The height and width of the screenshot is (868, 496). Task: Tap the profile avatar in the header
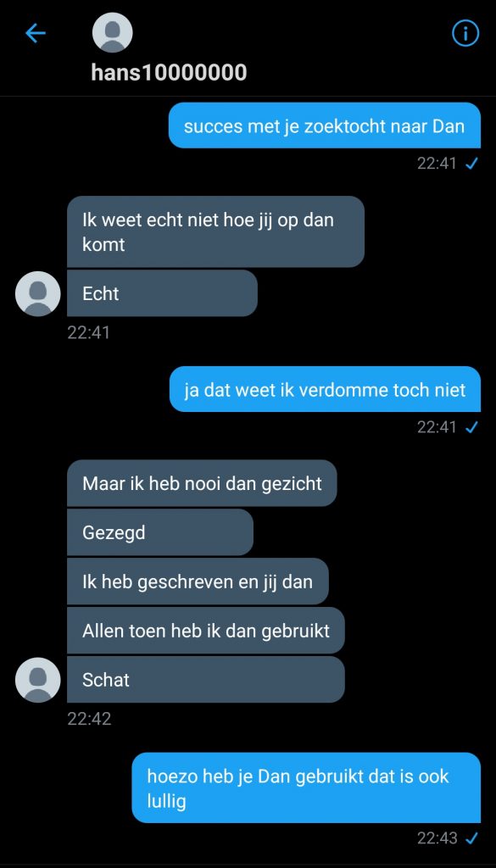(x=113, y=33)
